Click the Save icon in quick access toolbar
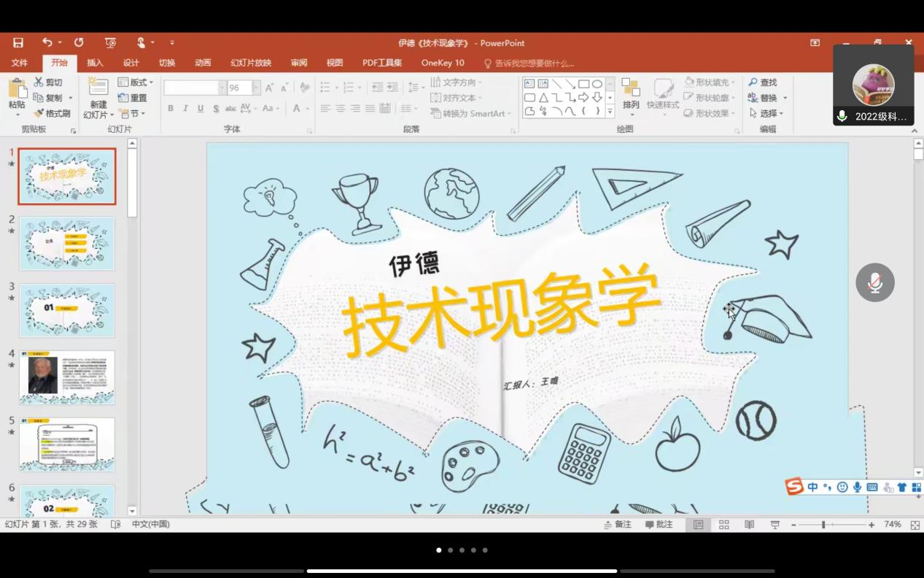 click(18, 43)
